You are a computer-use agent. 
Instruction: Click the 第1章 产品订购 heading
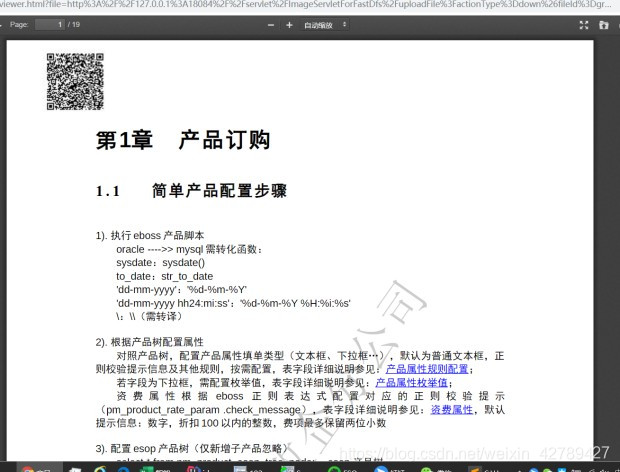click(183, 140)
